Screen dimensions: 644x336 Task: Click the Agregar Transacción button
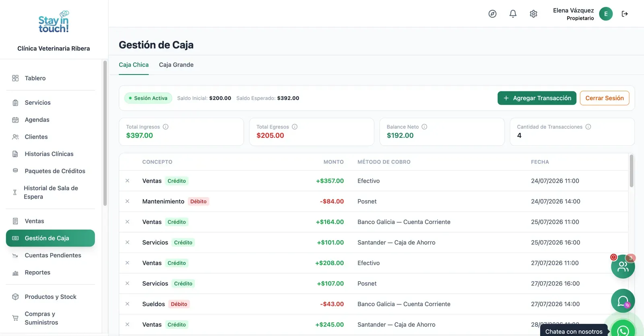(x=537, y=98)
